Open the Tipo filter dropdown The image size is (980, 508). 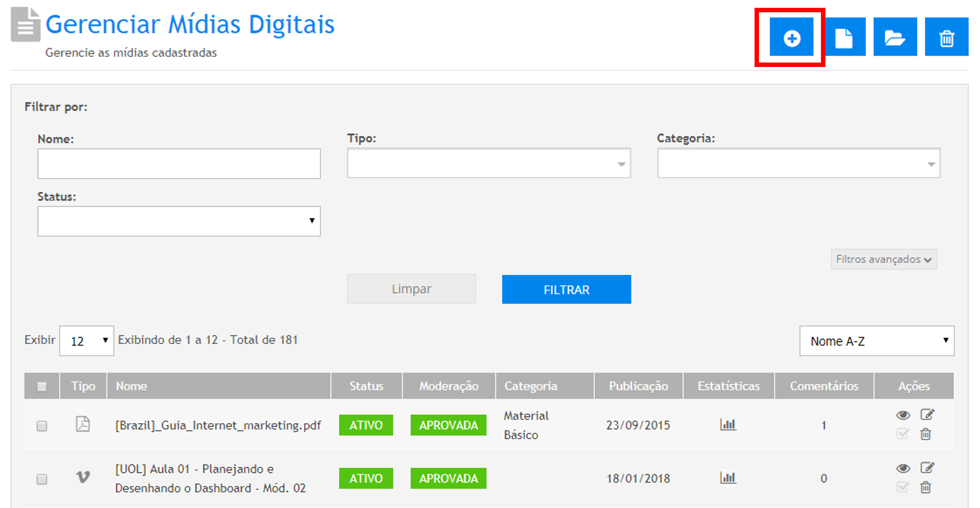pyautogui.click(x=488, y=164)
